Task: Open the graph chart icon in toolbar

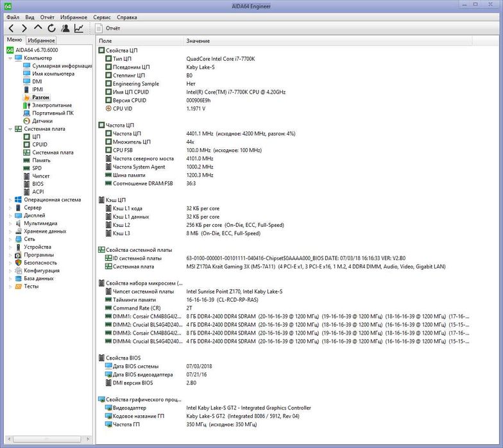Action: click(79, 28)
